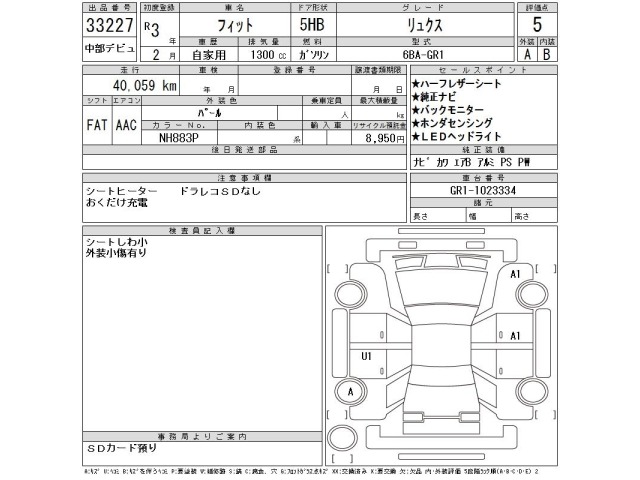The height and width of the screenshot is (480, 640).
Task: Select the recycle deposit 8,950円
Action: [x=385, y=138]
